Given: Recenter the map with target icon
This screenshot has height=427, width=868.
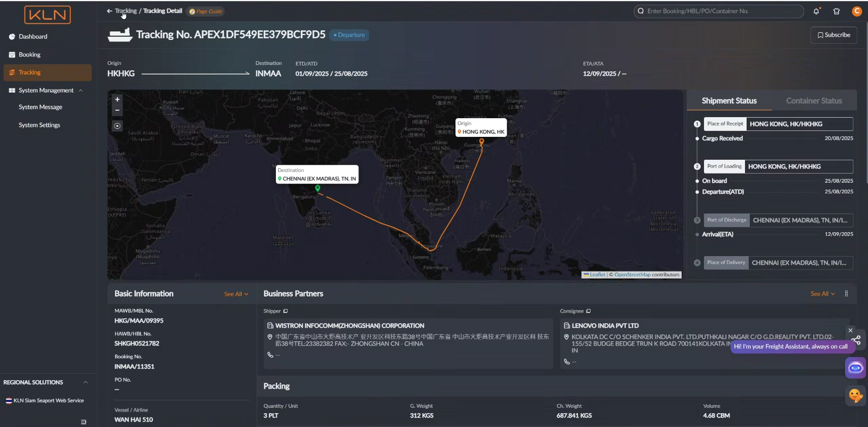Looking at the screenshot, I should (x=118, y=126).
